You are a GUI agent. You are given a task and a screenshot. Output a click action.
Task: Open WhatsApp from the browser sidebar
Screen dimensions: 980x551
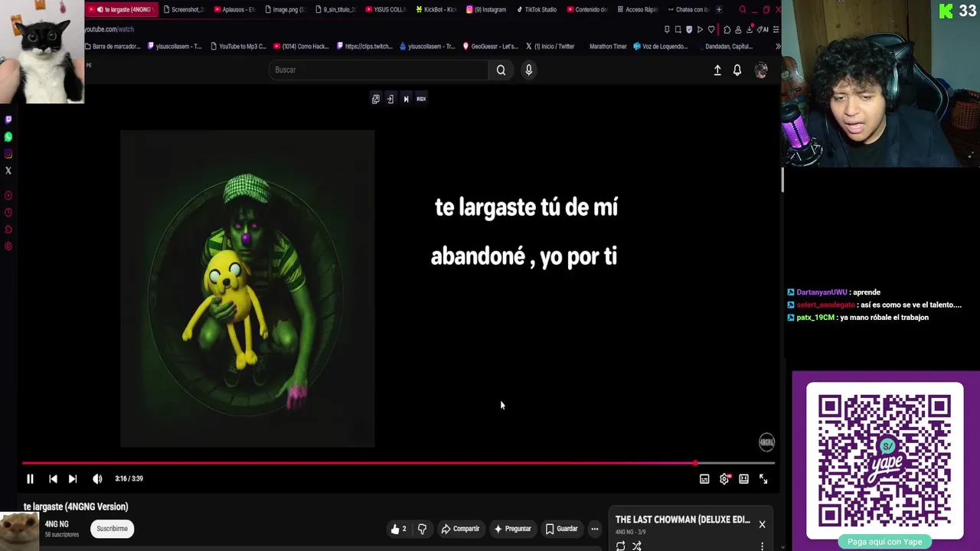[8, 137]
